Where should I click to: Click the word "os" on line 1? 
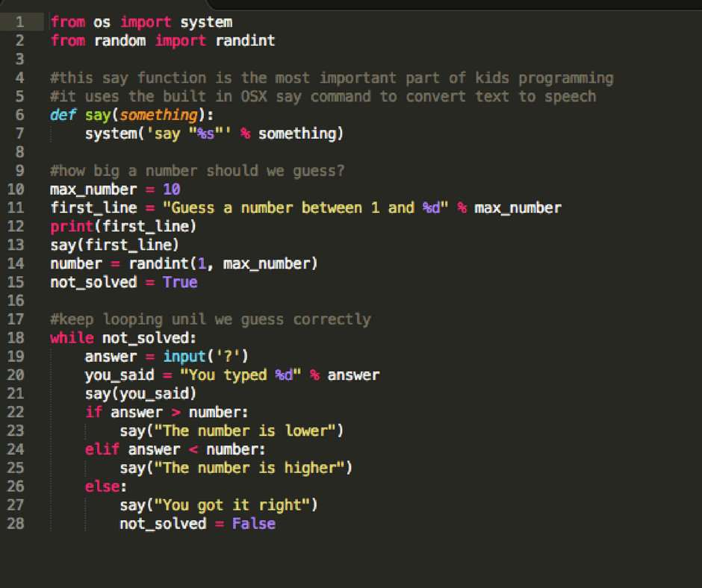(102, 22)
